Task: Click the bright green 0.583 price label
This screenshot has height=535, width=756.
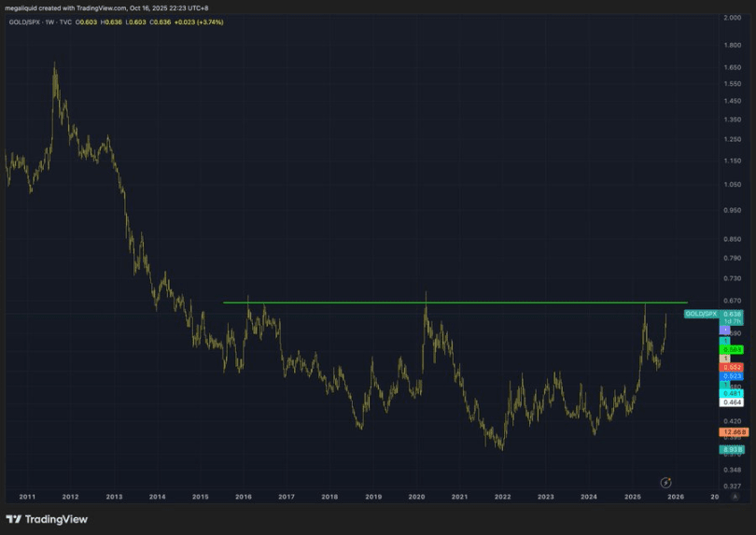Action: tap(732, 350)
